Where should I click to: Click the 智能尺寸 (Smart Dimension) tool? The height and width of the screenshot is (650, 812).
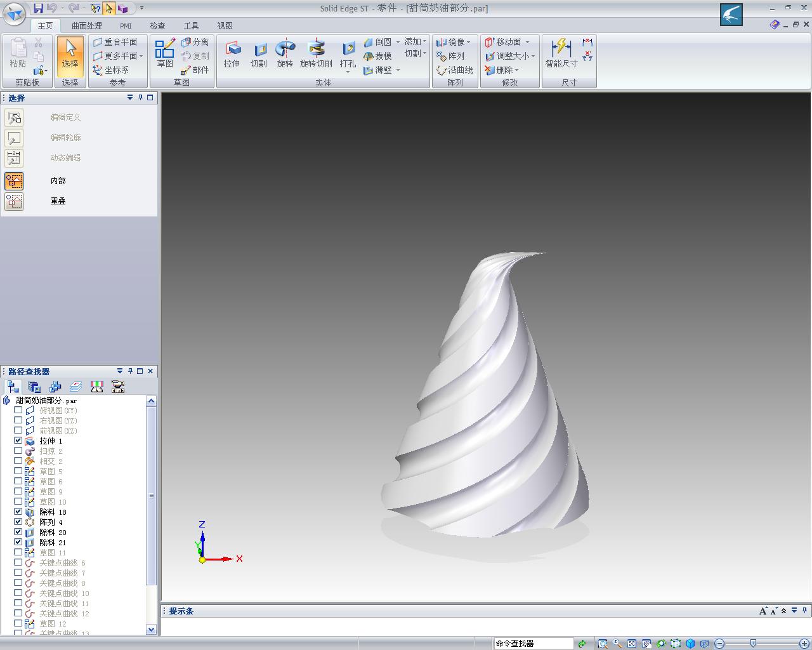pyautogui.click(x=561, y=54)
